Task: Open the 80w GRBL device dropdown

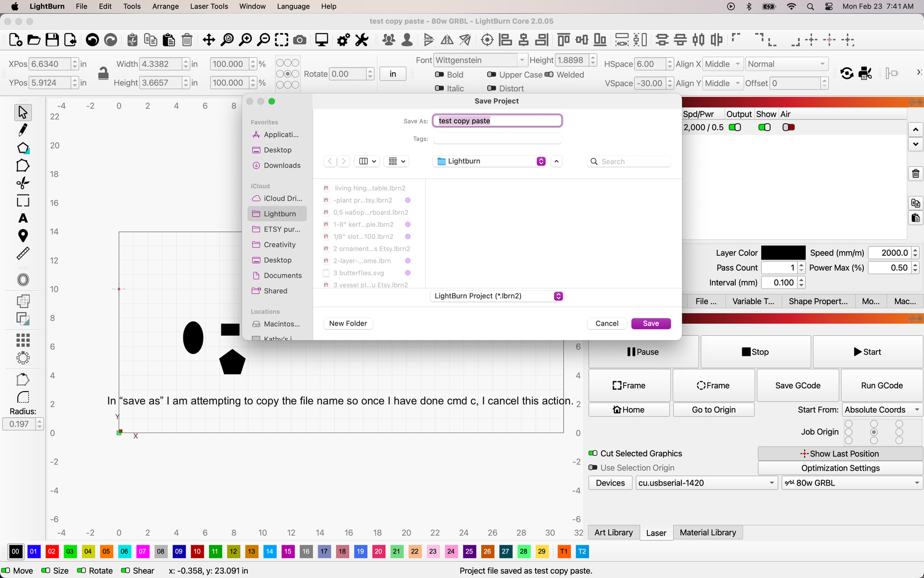Action: [852, 483]
